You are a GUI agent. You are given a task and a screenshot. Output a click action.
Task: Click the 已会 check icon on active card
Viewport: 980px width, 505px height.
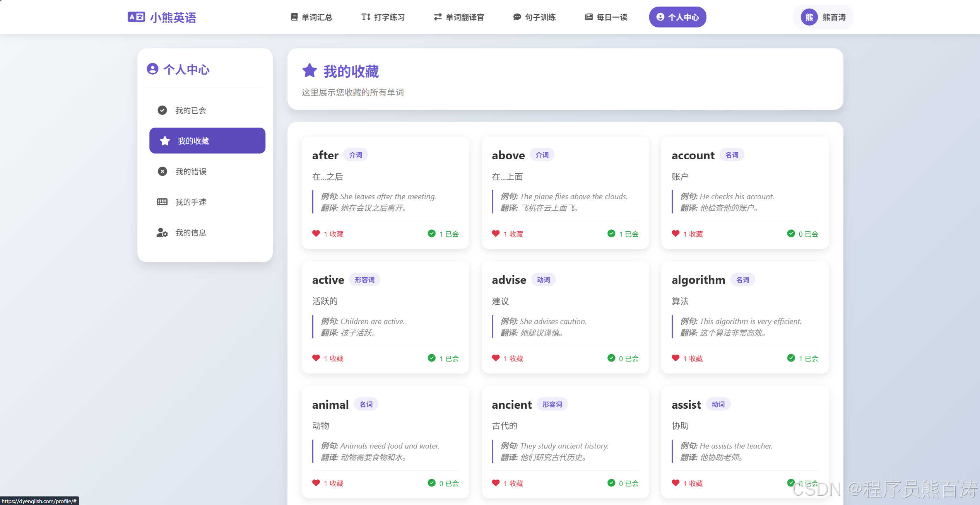pos(432,358)
